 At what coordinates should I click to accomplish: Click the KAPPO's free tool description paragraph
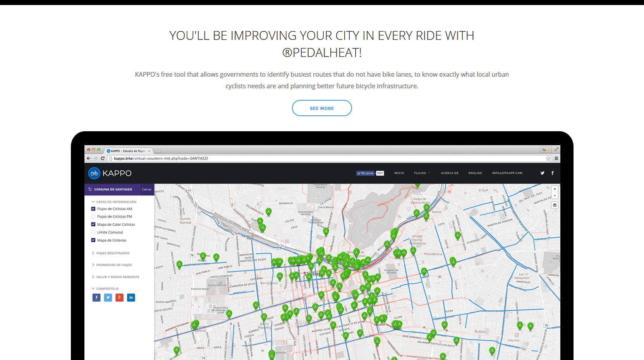click(322, 80)
